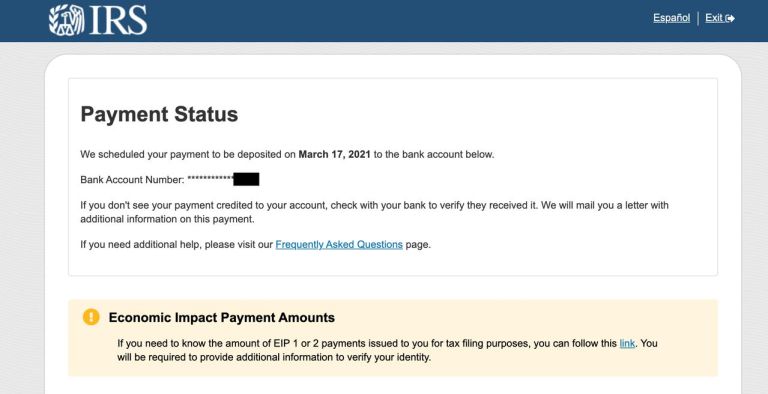Click the Exit arrow icon
The image size is (768, 394).
point(730,18)
